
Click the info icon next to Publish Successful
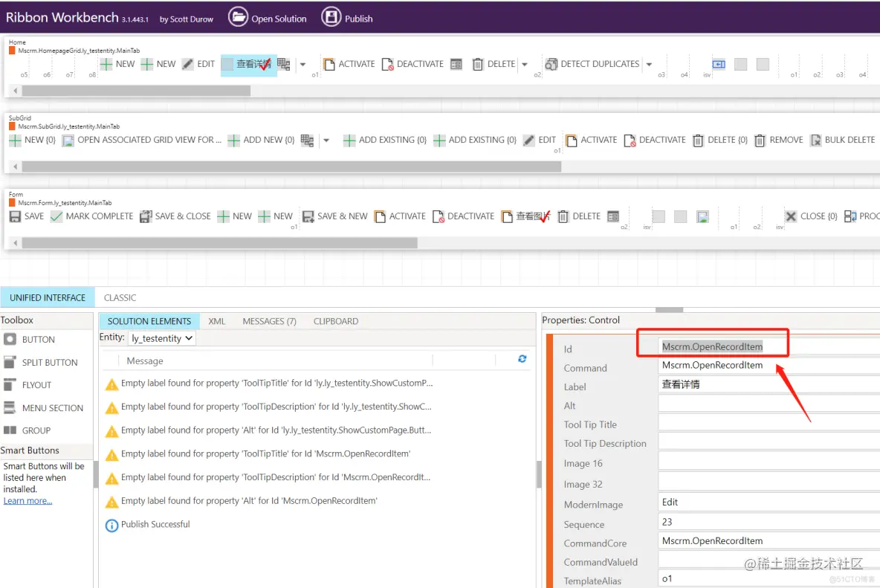pos(113,524)
